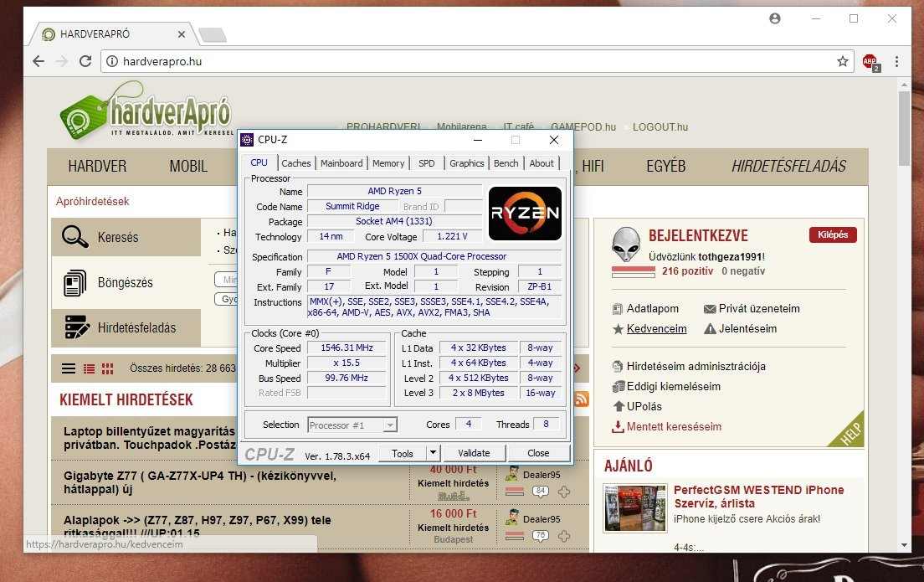The width and height of the screenshot is (924, 582).
Task: Open PerfectGSM WESTEND iPhone Szervíz link
Action: [758, 497]
